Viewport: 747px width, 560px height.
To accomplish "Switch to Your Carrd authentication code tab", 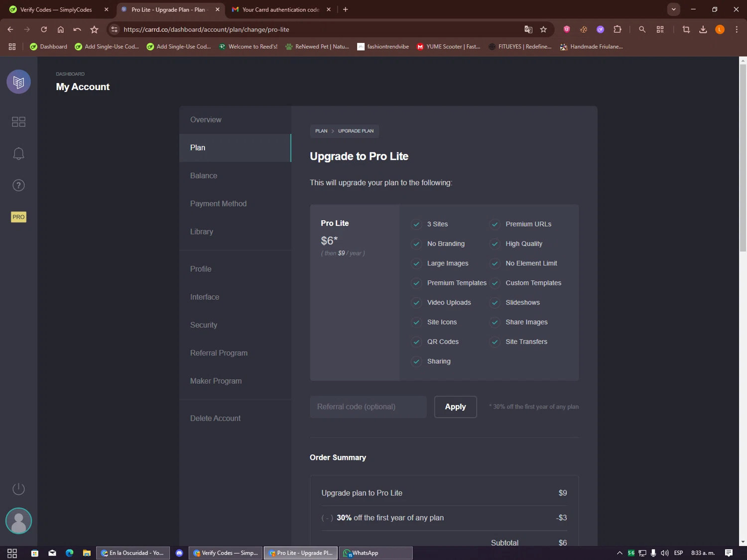I will (x=281, y=9).
